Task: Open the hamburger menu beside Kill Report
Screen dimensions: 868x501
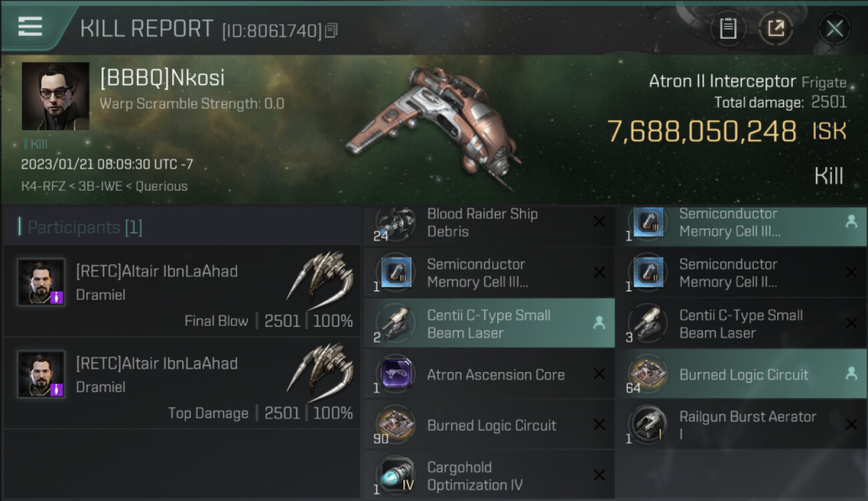Action: [30, 27]
